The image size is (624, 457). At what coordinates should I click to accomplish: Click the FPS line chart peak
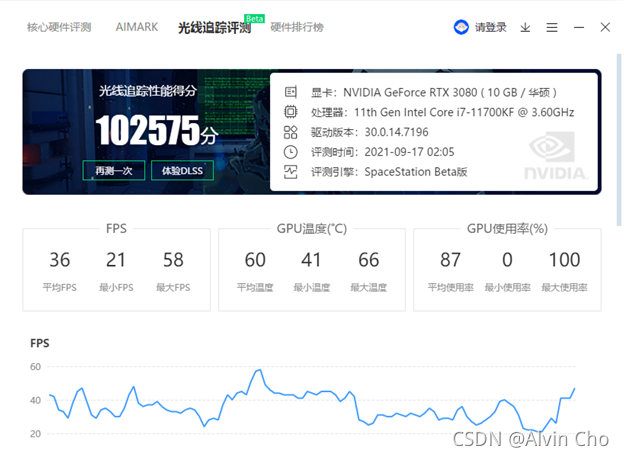[260, 370]
